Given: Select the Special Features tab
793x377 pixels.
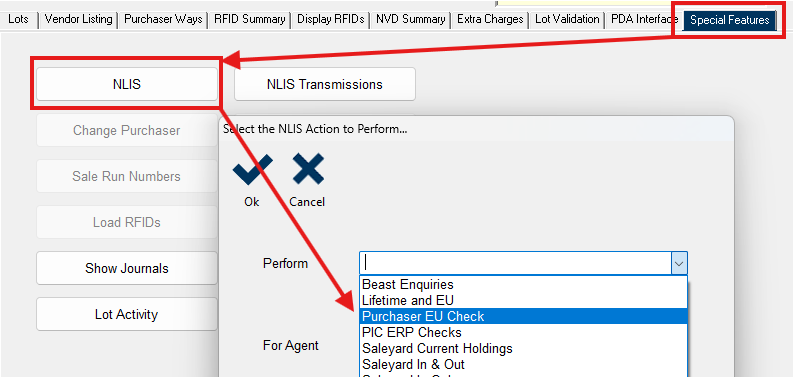Looking at the screenshot, I should [729, 20].
